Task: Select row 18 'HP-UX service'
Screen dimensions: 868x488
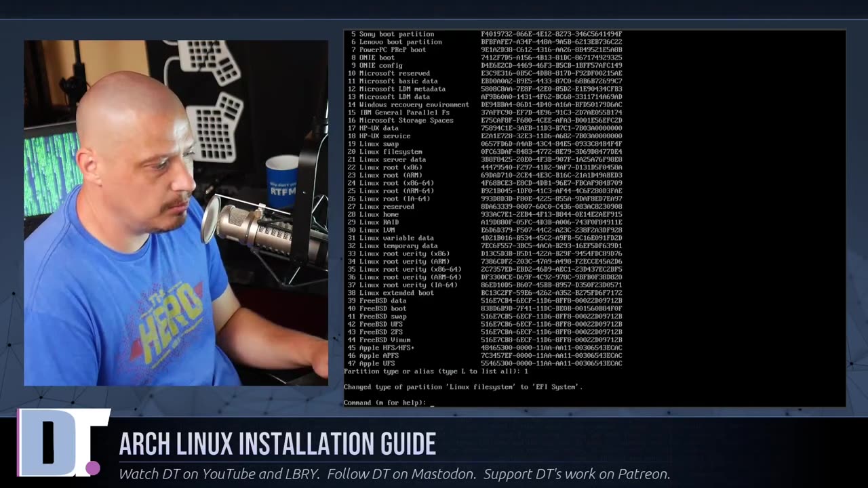Action: pyautogui.click(x=485, y=136)
